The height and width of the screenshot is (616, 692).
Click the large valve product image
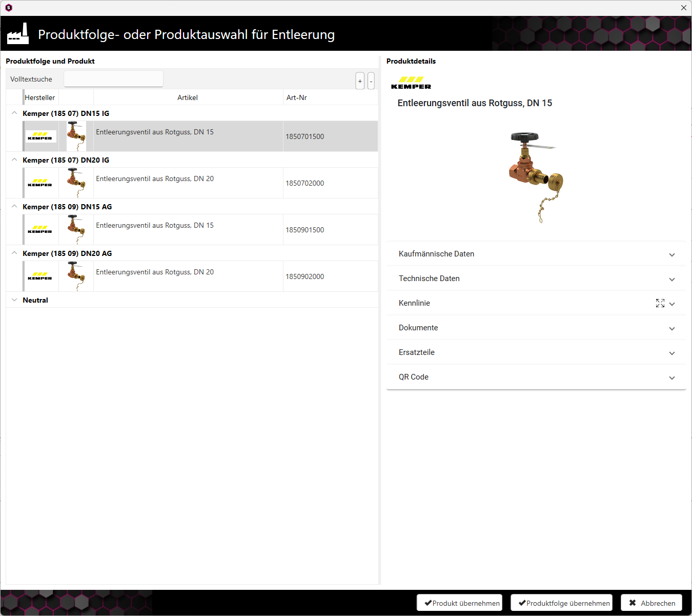click(x=536, y=177)
